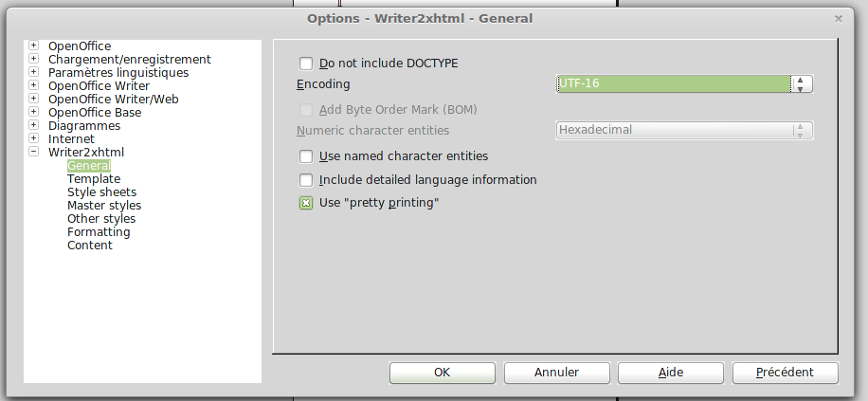Toggle Use named character entities
The height and width of the screenshot is (401, 868).
(x=306, y=156)
